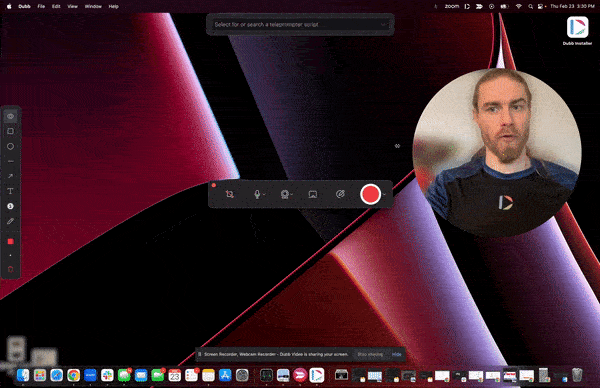600x388 pixels.
Task: Click the screen recording indicator in menu bar
Action: pos(492,6)
